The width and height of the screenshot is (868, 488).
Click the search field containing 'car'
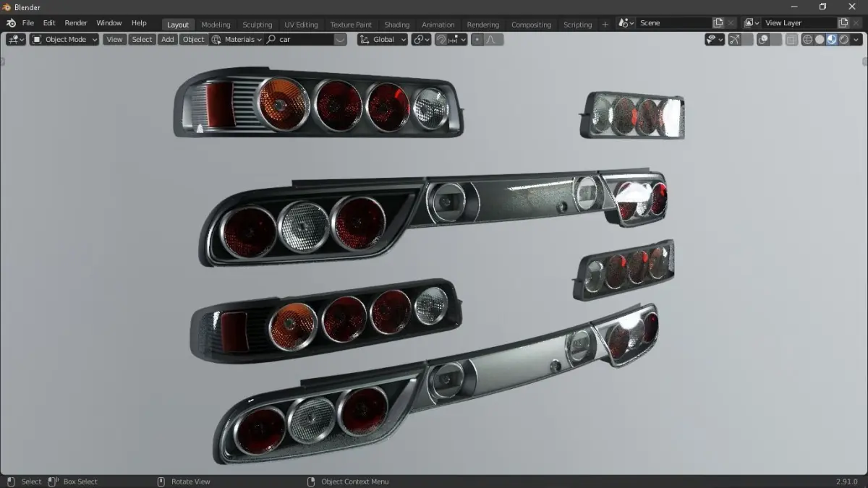(x=306, y=40)
